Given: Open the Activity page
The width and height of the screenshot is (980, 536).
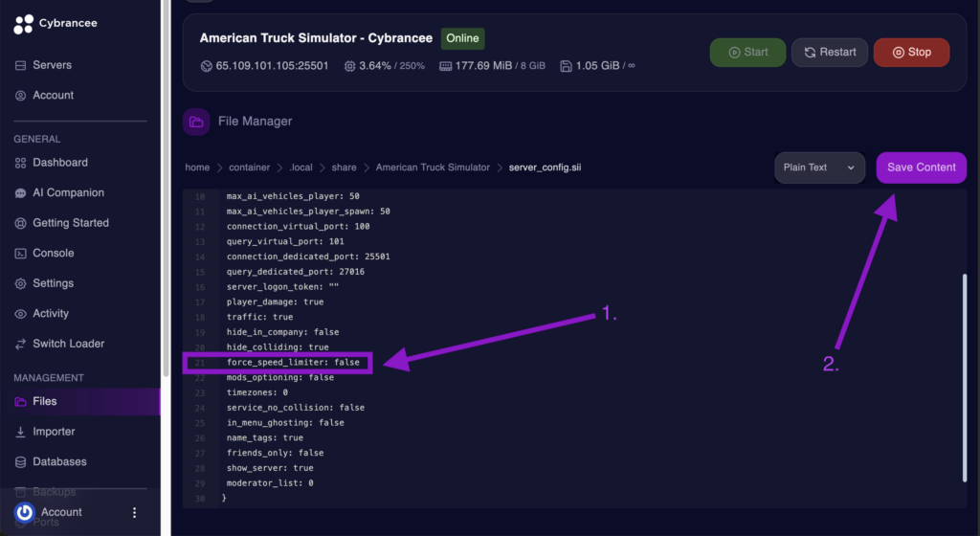Looking at the screenshot, I should (51, 313).
